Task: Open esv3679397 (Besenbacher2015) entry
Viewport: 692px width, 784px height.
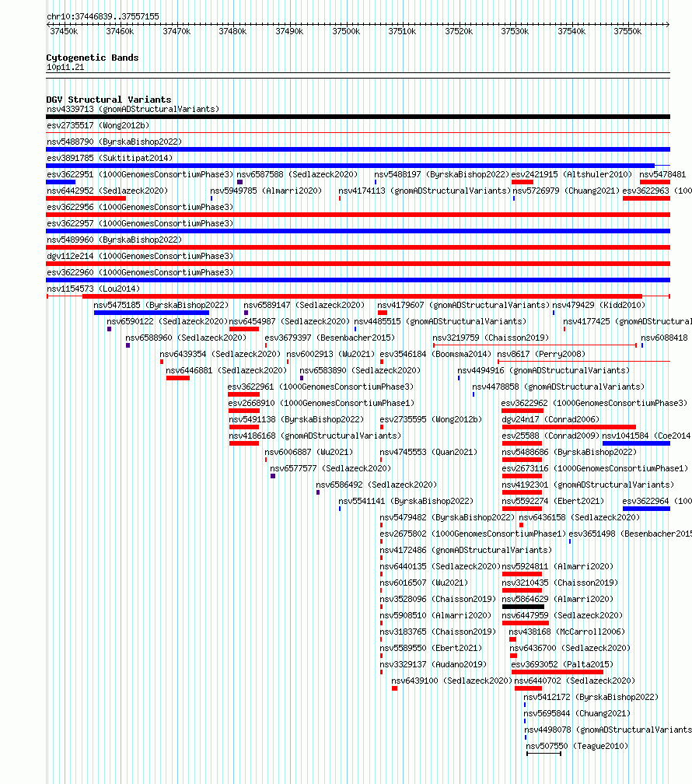Action: click(330, 338)
